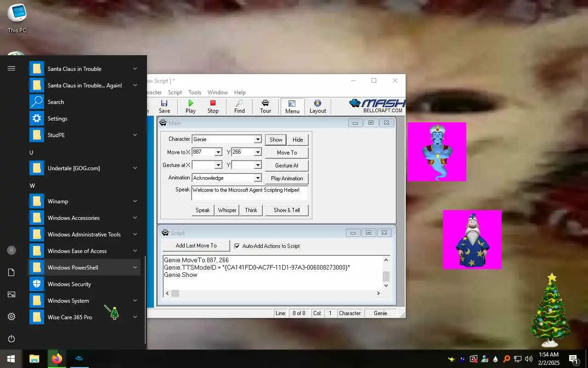Open Search from the Start menu list
The width and height of the screenshot is (588, 368).
[85, 102]
